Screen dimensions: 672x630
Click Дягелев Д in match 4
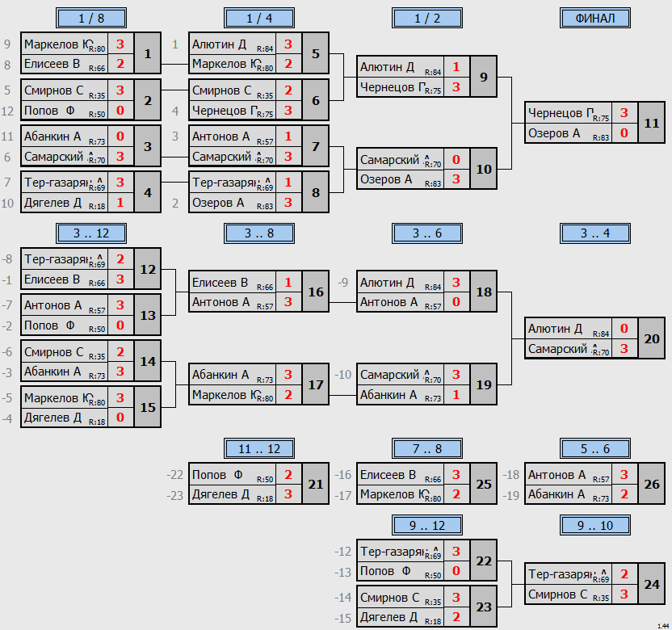52,202
